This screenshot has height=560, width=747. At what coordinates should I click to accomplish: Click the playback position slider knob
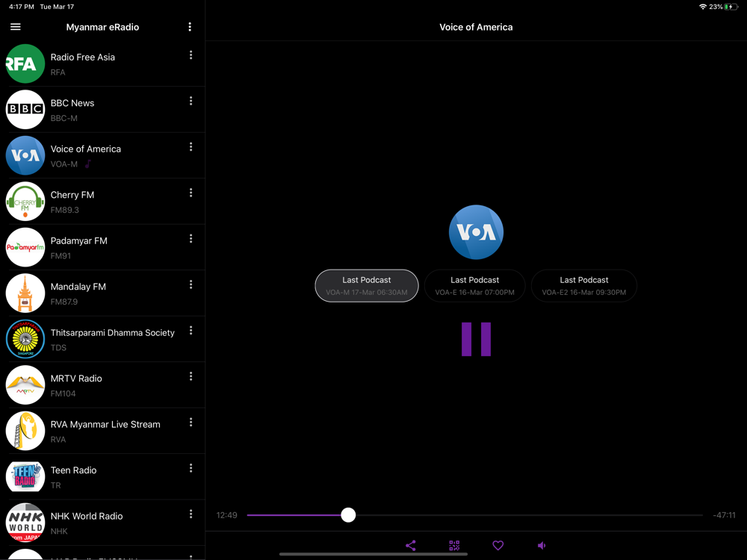point(348,514)
